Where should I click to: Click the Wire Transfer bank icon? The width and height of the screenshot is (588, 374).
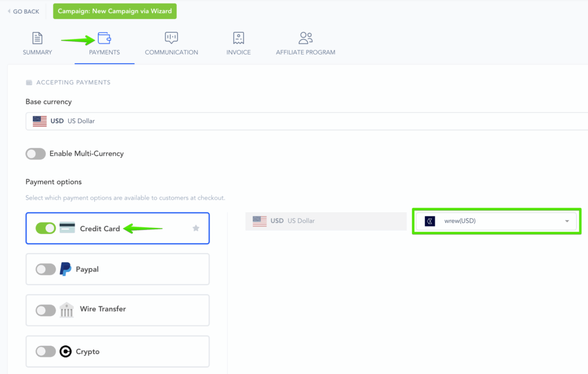67,310
